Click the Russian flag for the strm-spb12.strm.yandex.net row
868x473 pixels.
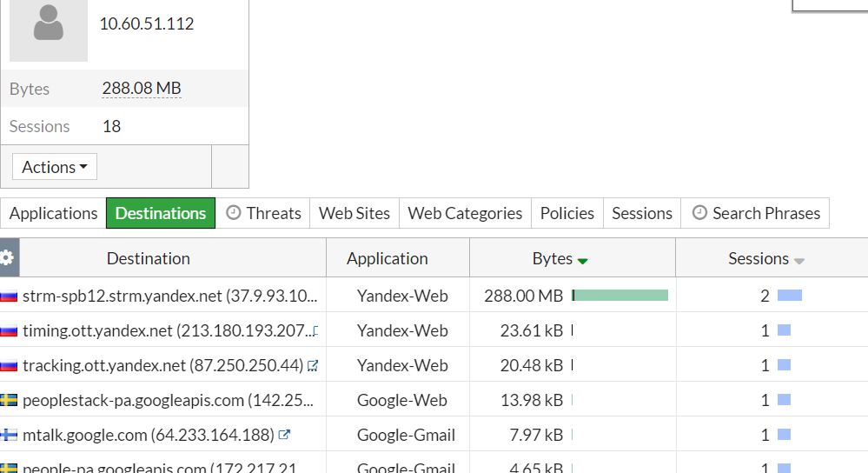pyautogui.click(x=9, y=296)
